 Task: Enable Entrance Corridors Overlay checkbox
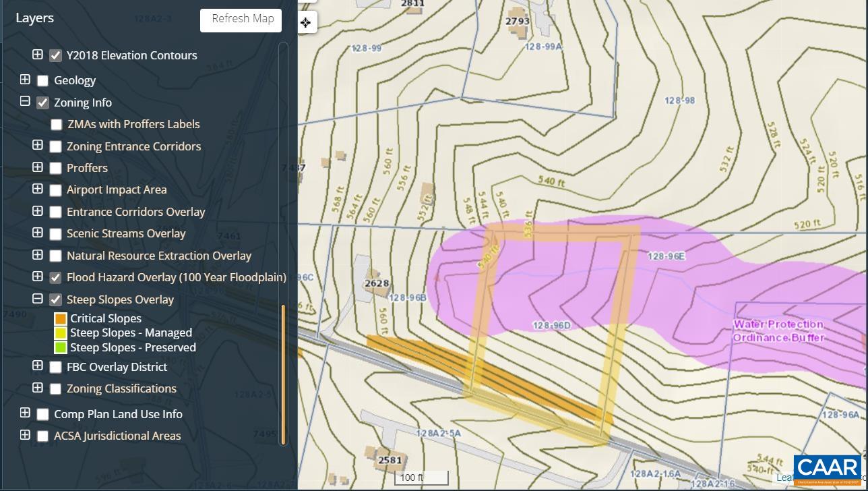coord(55,212)
